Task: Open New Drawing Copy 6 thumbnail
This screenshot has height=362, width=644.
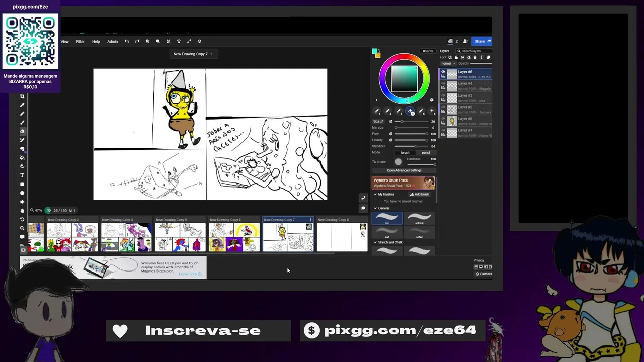Action: point(234,237)
